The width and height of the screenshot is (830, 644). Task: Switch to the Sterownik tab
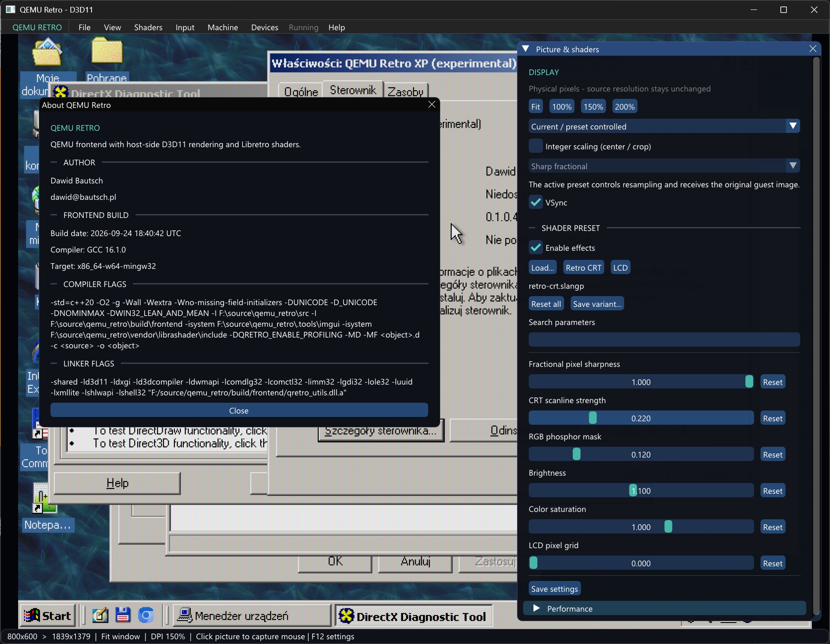[x=353, y=89]
